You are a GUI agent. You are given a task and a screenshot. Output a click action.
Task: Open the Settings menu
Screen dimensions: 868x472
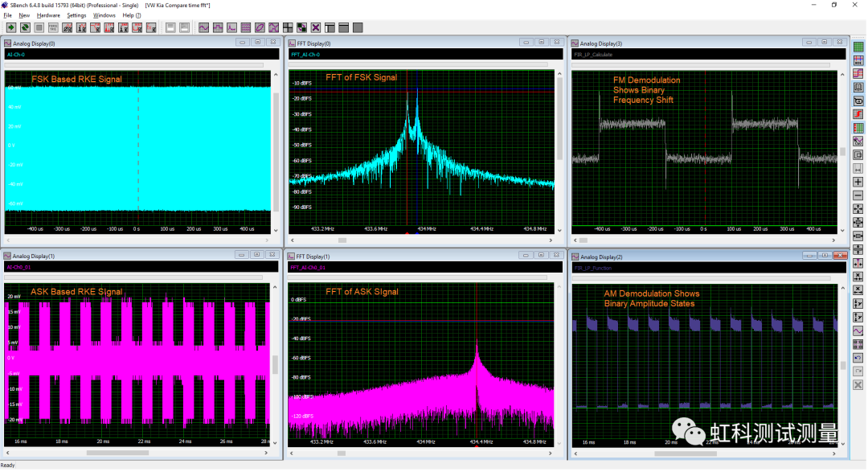click(x=77, y=14)
